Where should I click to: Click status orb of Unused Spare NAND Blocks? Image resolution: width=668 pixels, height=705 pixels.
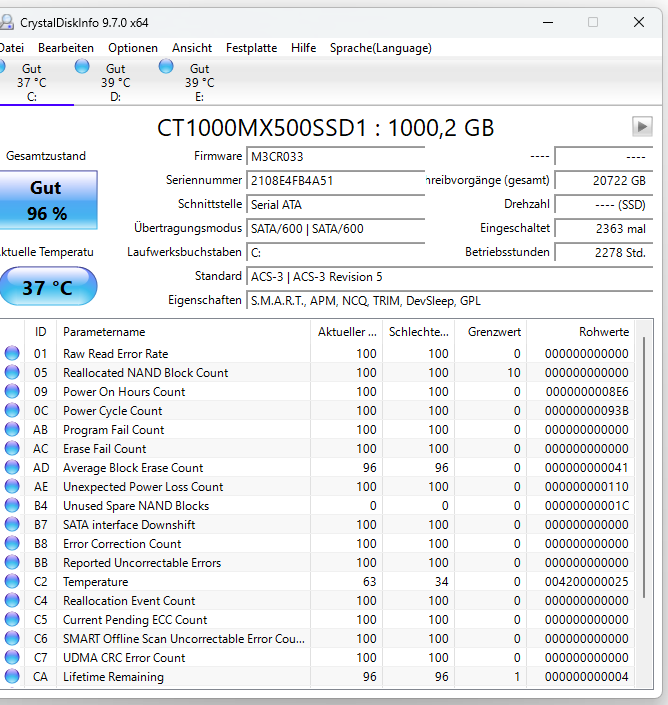(x=12, y=505)
